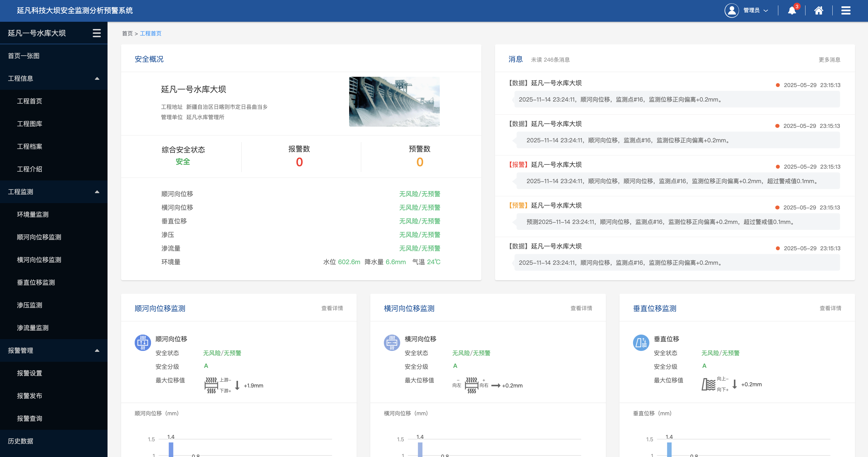Open 工程介绍 sidebar item
Viewport: 868px width, 457px height.
point(53,169)
